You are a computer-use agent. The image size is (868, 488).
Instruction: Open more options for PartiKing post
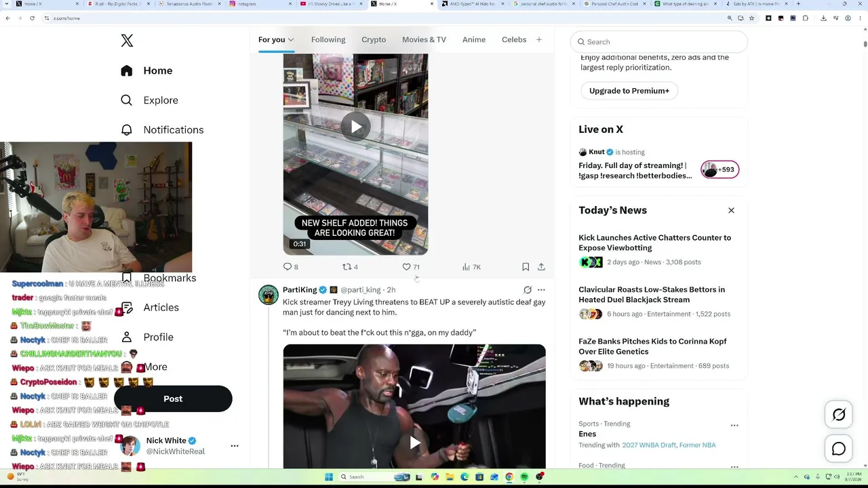tap(541, 290)
